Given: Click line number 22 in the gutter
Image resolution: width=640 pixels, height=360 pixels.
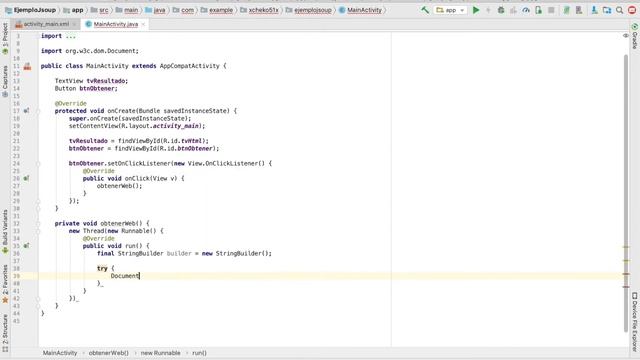Looking at the screenshot, I should (16, 149).
